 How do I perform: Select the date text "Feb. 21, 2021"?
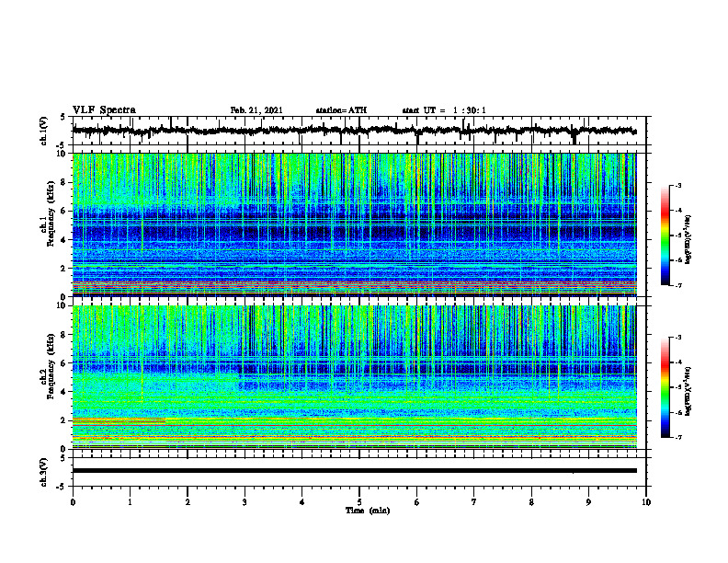[x=256, y=110]
